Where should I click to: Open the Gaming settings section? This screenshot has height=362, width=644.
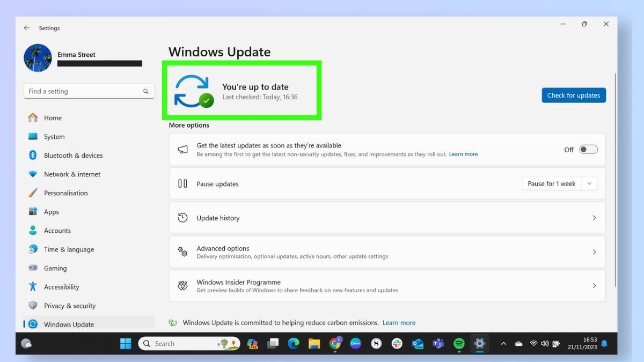tap(54, 268)
